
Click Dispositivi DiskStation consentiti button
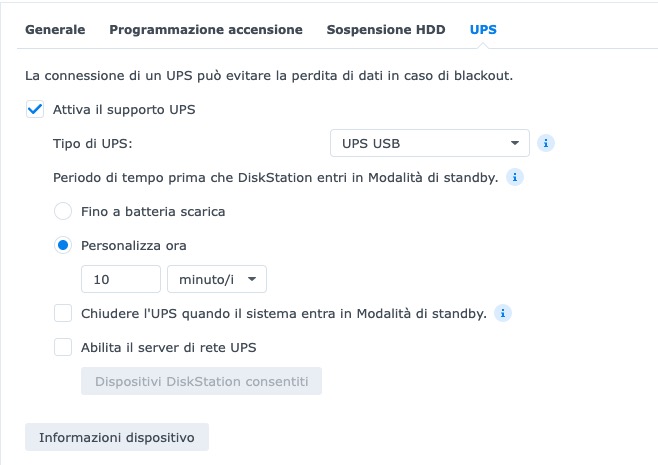click(x=201, y=381)
